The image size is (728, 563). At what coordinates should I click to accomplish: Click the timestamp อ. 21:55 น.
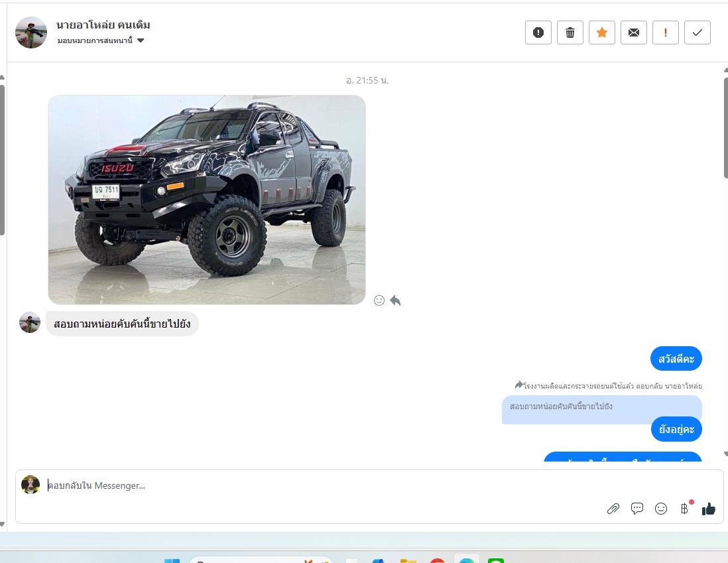point(367,80)
